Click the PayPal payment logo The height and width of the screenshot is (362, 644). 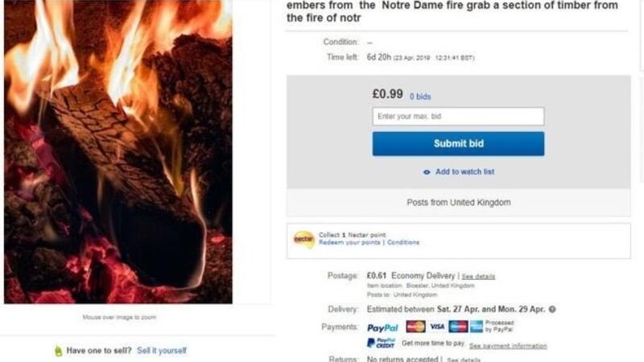382,327
